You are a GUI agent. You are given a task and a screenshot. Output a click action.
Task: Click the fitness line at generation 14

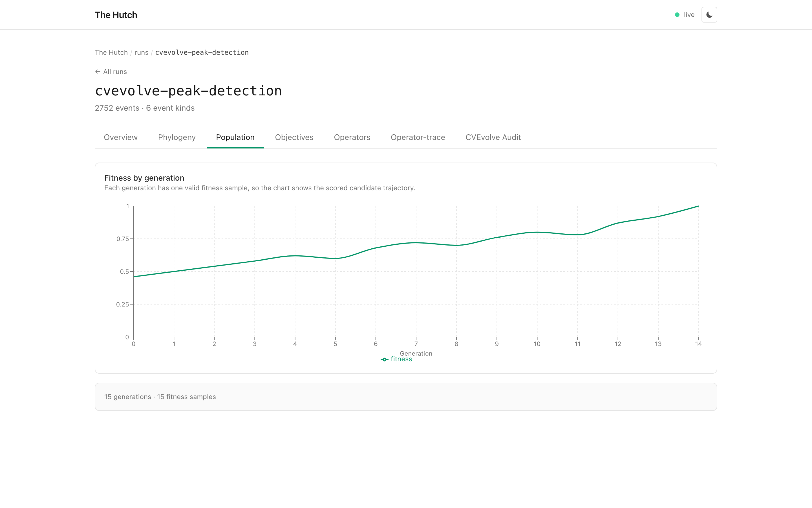point(698,206)
